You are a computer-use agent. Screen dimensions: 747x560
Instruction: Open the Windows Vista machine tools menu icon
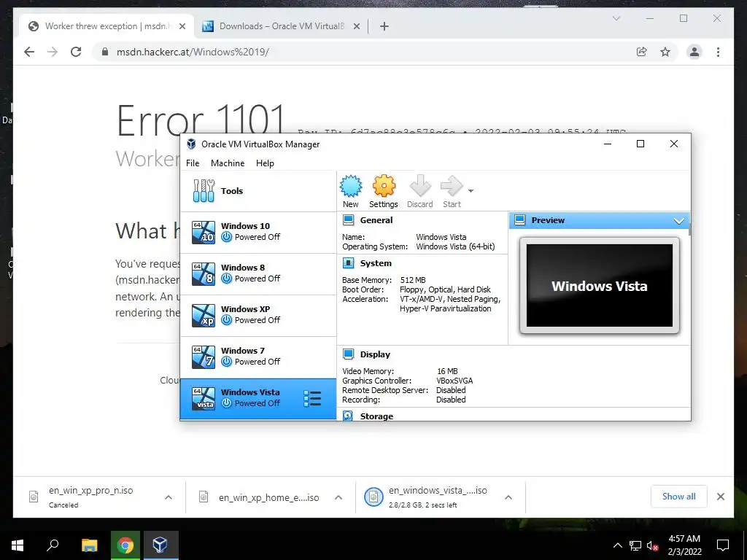pyautogui.click(x=312, y=399)
